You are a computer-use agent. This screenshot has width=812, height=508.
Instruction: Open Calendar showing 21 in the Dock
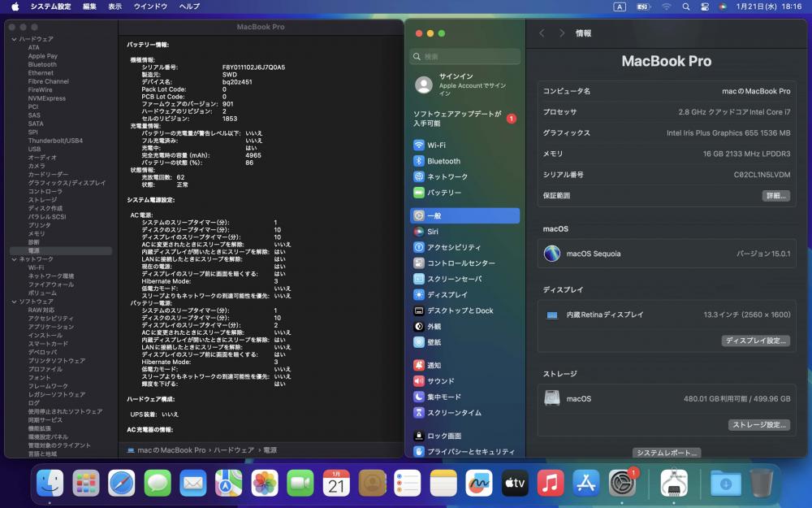[335, 483]
